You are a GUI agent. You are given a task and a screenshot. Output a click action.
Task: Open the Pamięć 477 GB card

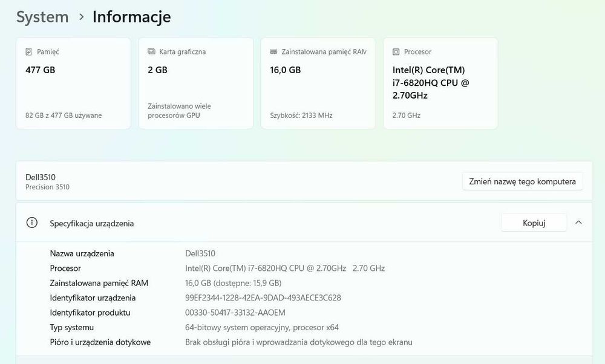pos(73,83)
